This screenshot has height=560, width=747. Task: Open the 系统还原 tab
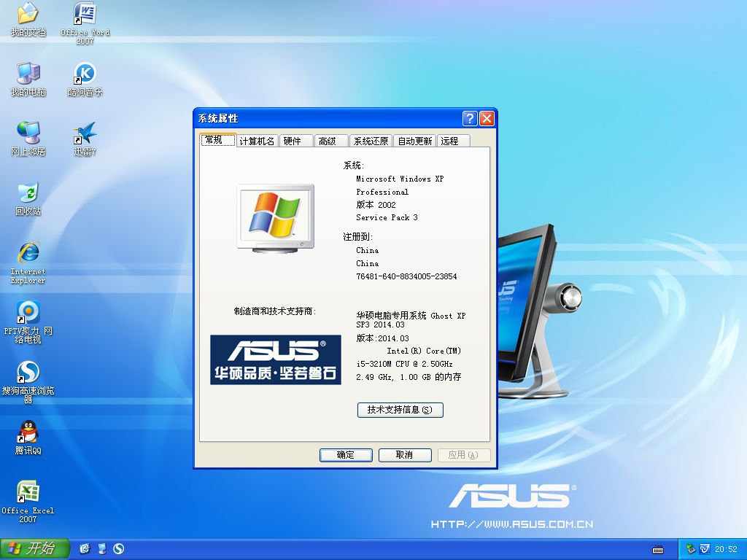click(371, 141)
